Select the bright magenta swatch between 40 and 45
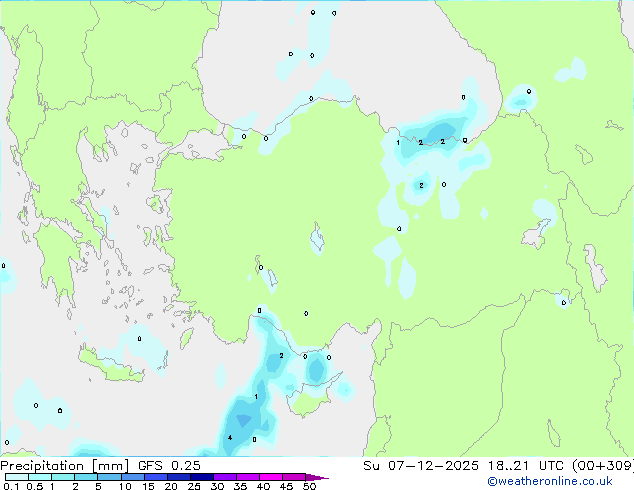This screenshot has height=490, width=634. tap(271, 477)
